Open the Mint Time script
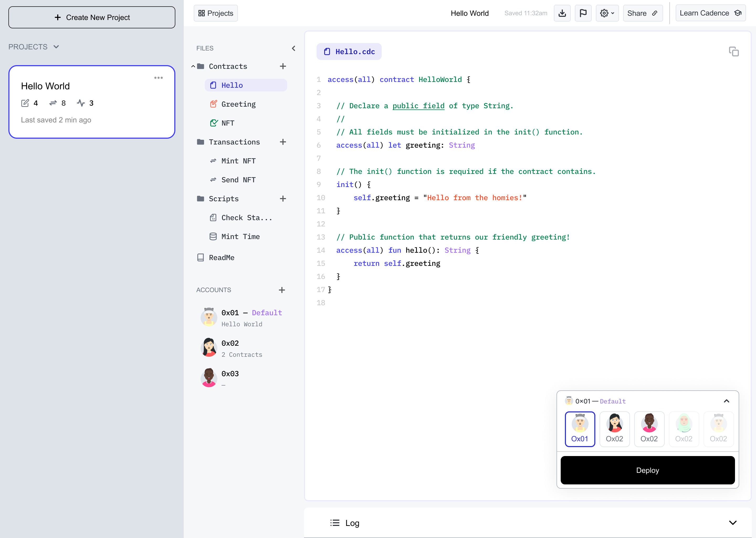The image size is (756, 538). pos(241,236)
